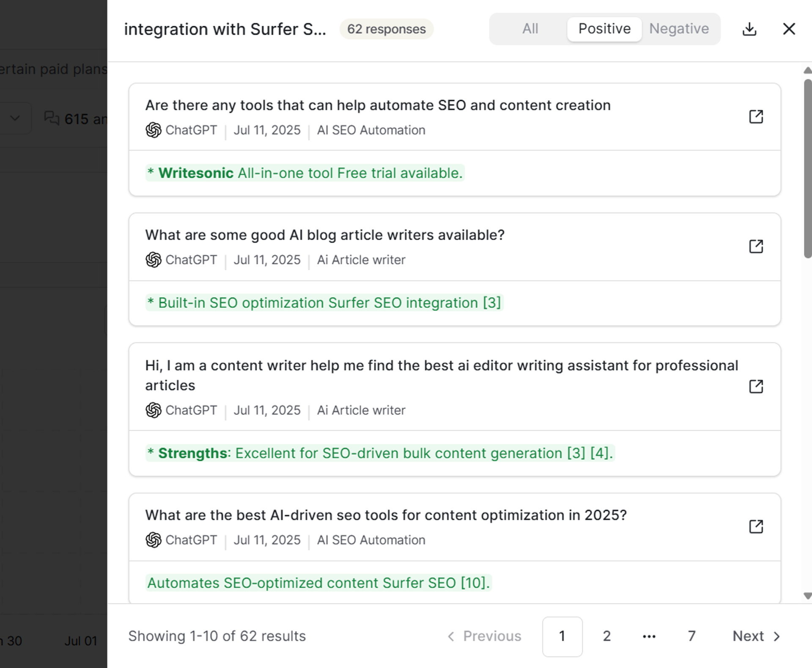Click 'Built-in SEO optimization Surfer SEO integration [3]' highlight
Screen dimensions: 812x668
point(324,303)
